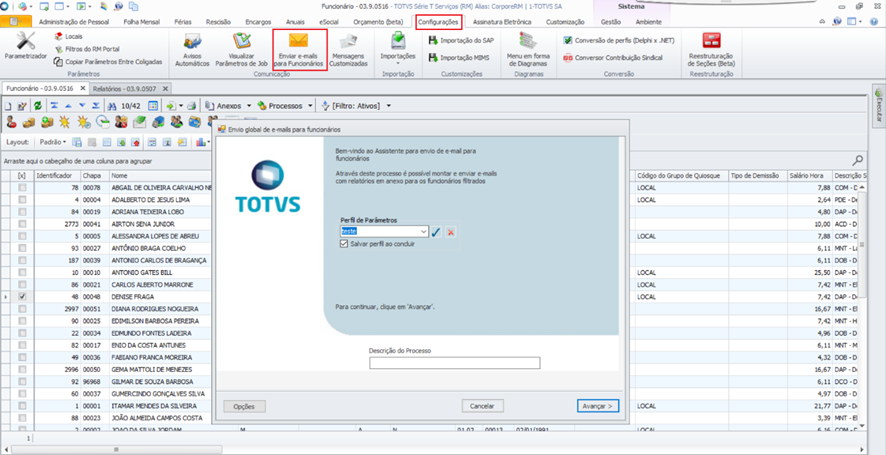
Task: Expand the Anexos dropdown
Action: [249, 106]
